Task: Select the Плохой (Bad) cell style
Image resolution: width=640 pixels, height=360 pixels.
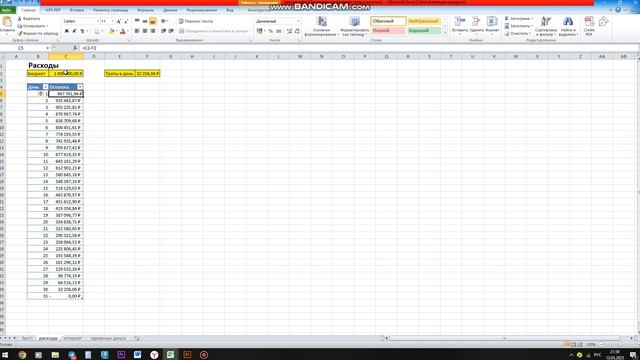Action: 388,31
